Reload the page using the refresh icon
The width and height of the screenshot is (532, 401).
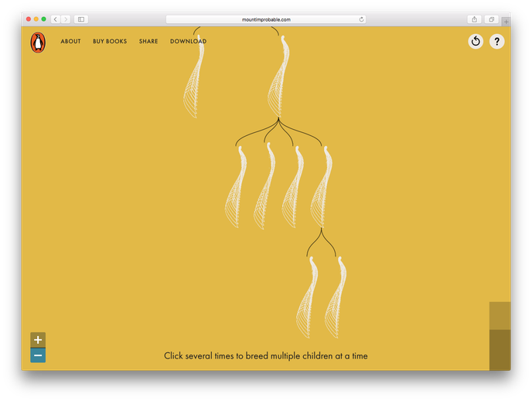[361, 19]
